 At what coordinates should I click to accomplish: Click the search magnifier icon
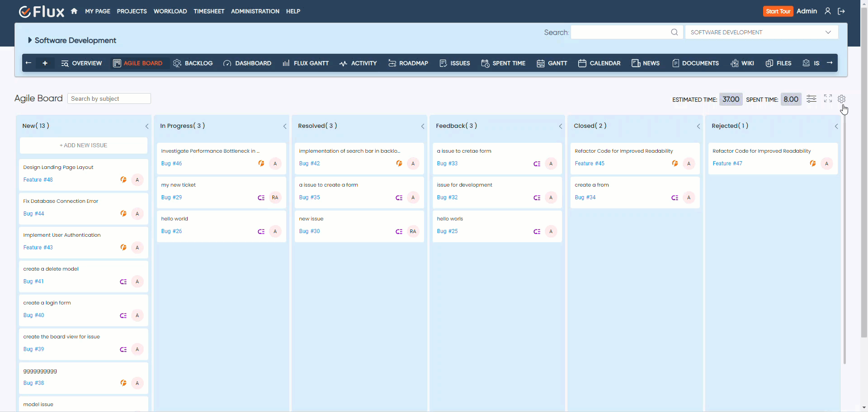(x=674, y=32)
